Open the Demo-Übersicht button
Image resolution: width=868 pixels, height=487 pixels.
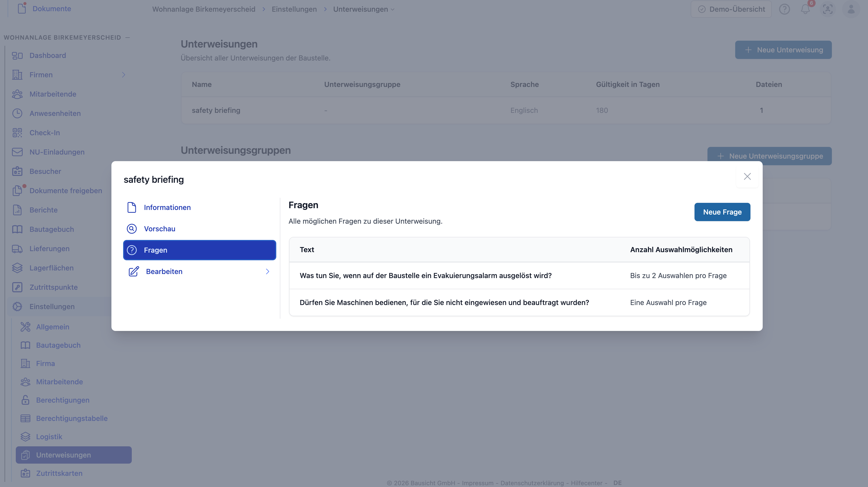[x=731, y=9]
